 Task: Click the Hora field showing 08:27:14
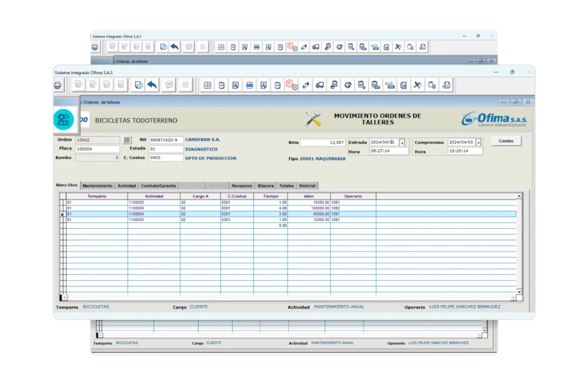coord(389,151)
